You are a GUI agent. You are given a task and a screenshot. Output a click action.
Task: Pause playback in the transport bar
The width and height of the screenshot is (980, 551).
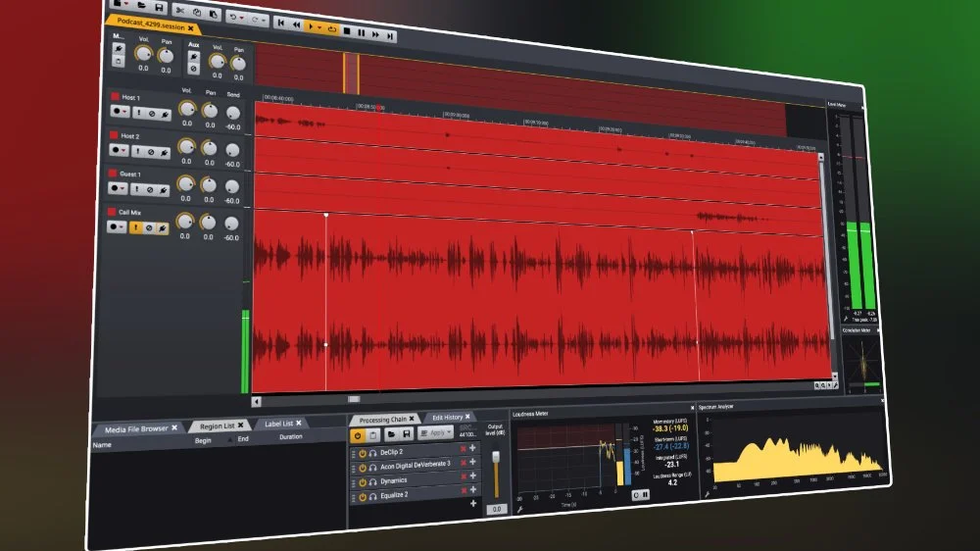click(362, 32)
